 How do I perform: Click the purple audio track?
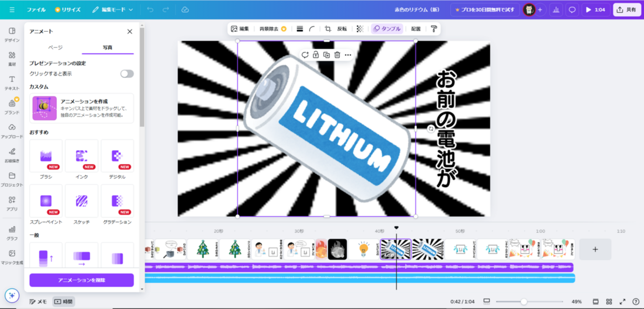[359, 267]
